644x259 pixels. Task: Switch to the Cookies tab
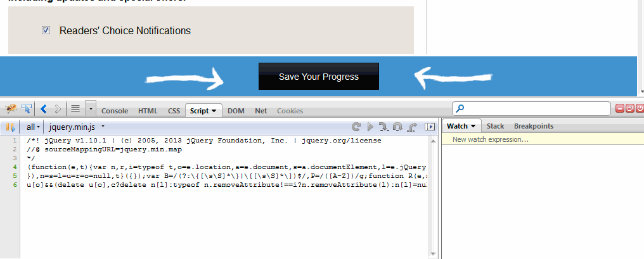click(290, 111)
